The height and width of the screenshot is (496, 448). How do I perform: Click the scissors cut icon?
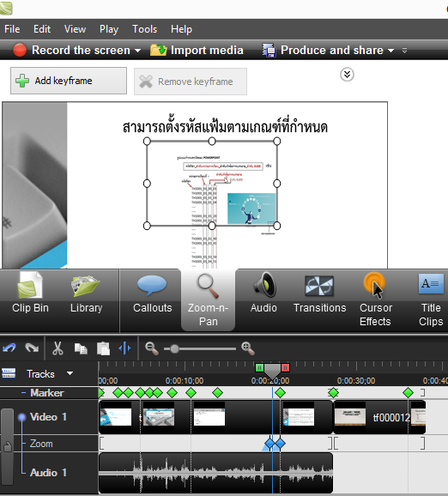(58, 348)
